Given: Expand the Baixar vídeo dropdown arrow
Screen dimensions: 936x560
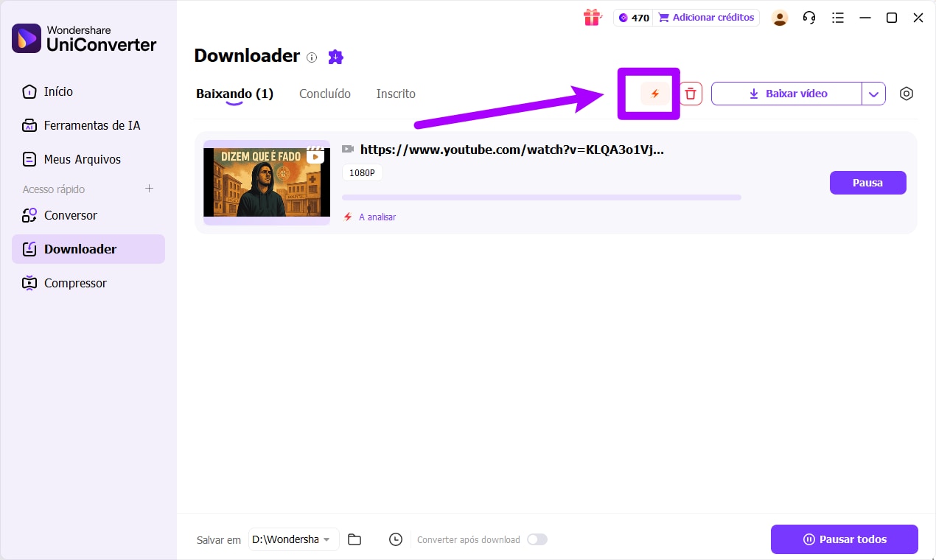Looking at the screenshot, I should coord(873,94).
